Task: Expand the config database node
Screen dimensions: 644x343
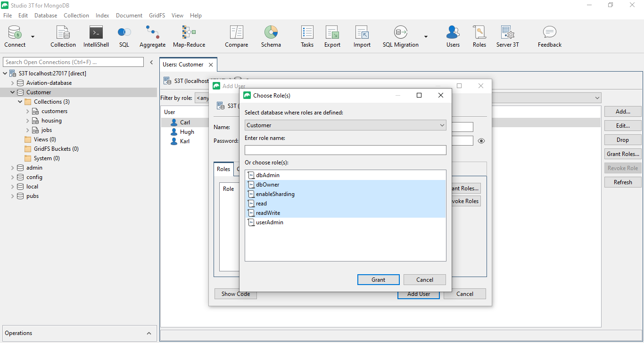Action: [x=13, y=177]
